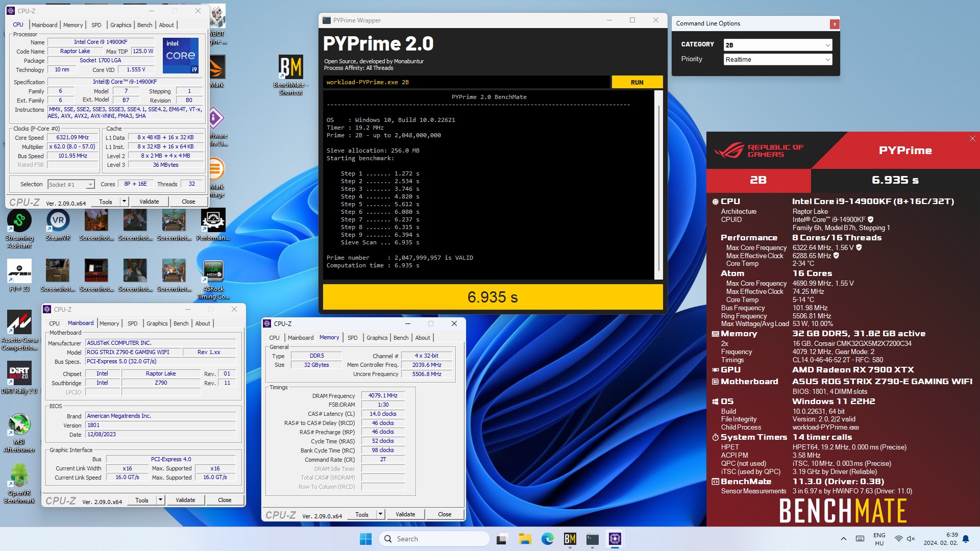This screenshot has height=551, width=980.
Task: Open the CATEGORY dropdown showing 2B
Action: click(x=778, y=45)
